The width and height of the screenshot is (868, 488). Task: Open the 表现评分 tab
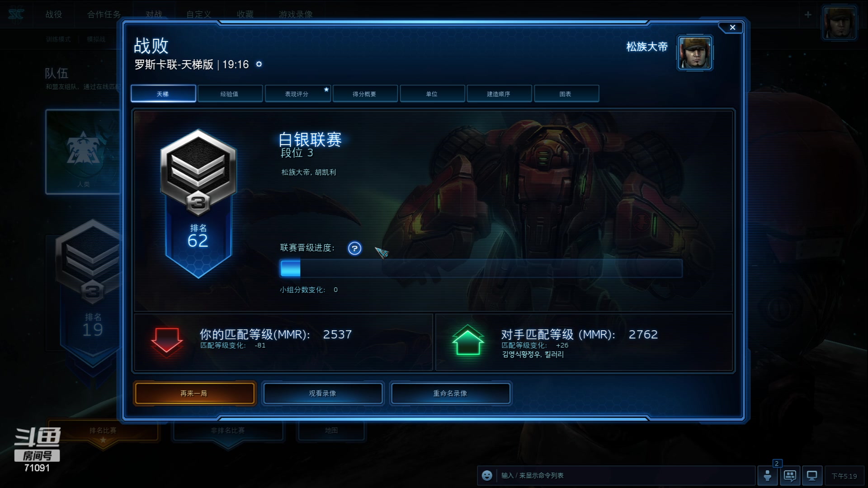coord(297,94)
